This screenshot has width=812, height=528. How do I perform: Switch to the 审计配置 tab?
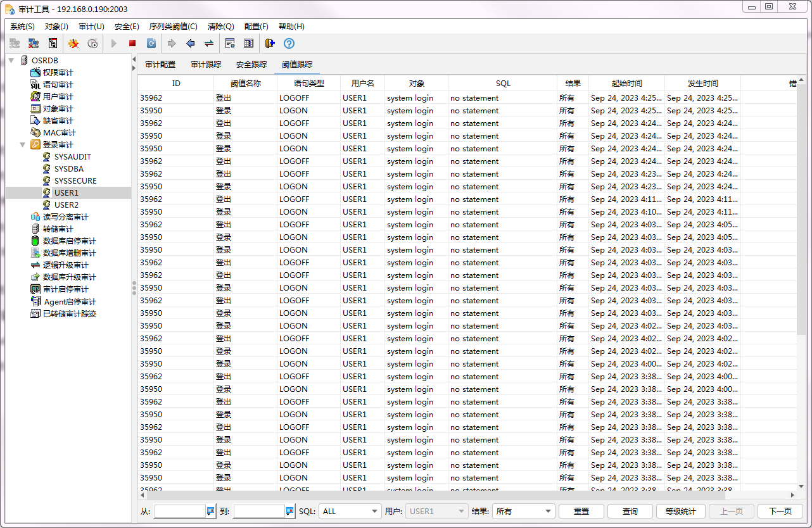click(160, 65)
